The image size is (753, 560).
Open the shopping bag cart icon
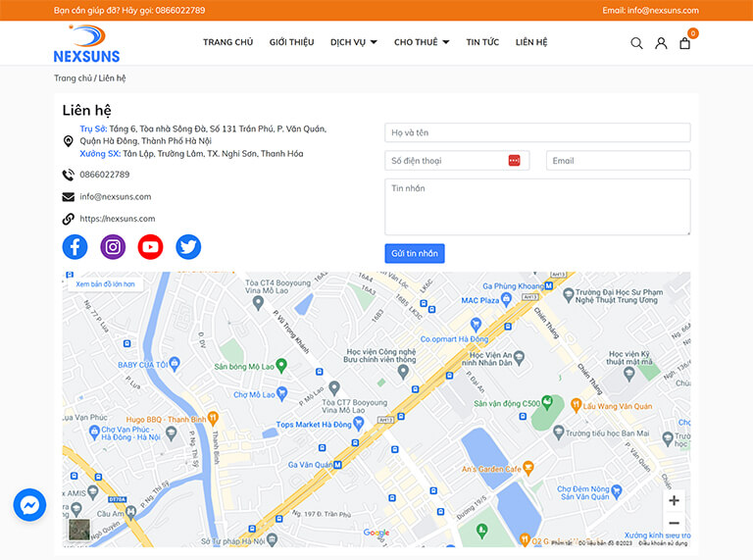(x=684, y=43)
